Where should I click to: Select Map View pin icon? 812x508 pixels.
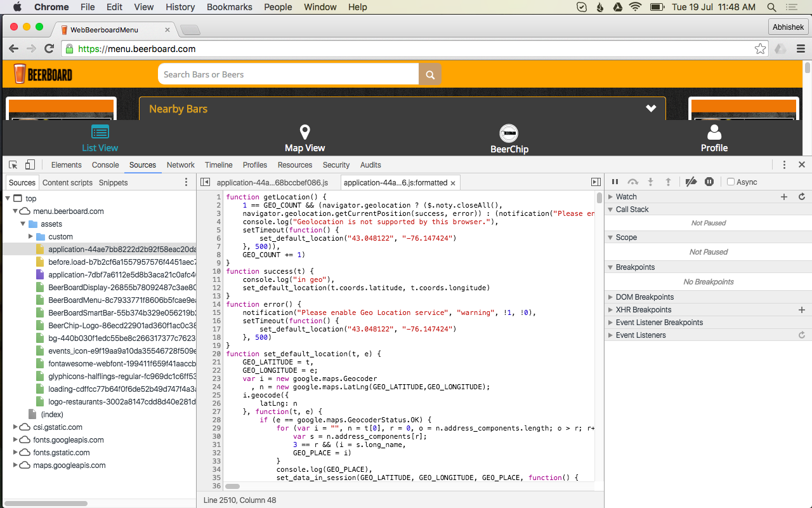click(305, 132)
